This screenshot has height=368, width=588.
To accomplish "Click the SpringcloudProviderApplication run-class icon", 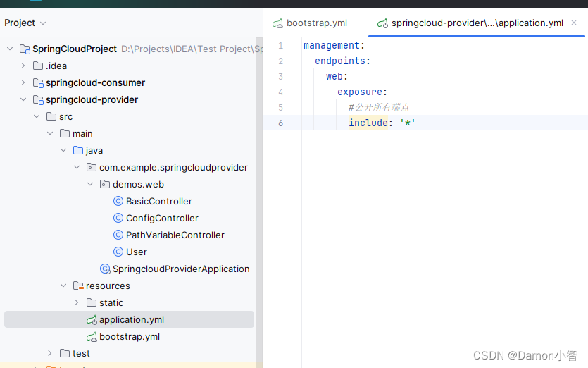I will pyautogui.click(x=105, y=269).
